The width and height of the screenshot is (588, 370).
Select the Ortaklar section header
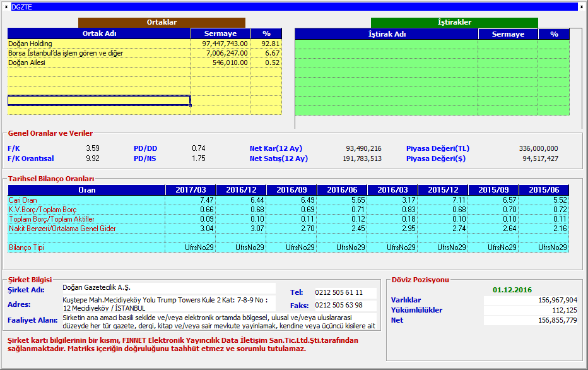tap(162, 22)
